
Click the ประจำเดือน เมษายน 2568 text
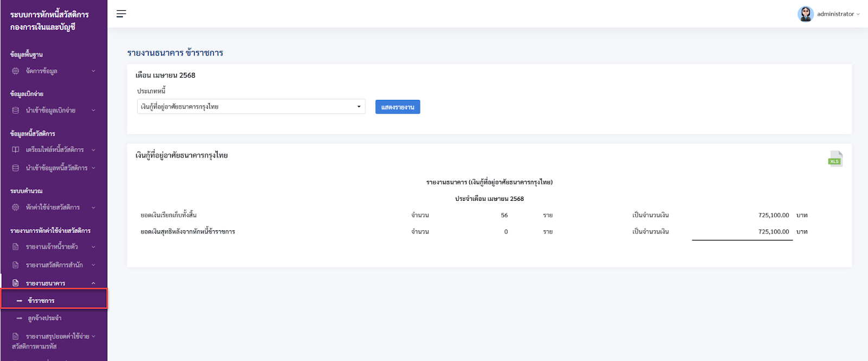click(489, 199)
